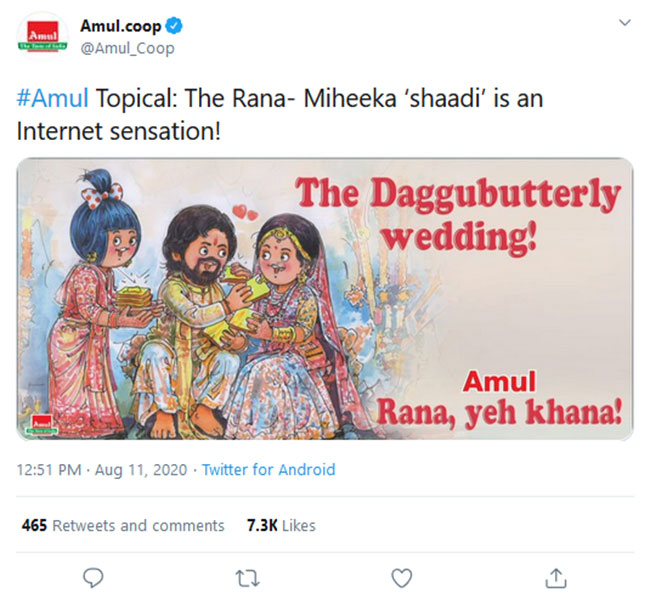Open the Amul profile avatar
Viewport: 650px width, 604px height.
[40, 37]
